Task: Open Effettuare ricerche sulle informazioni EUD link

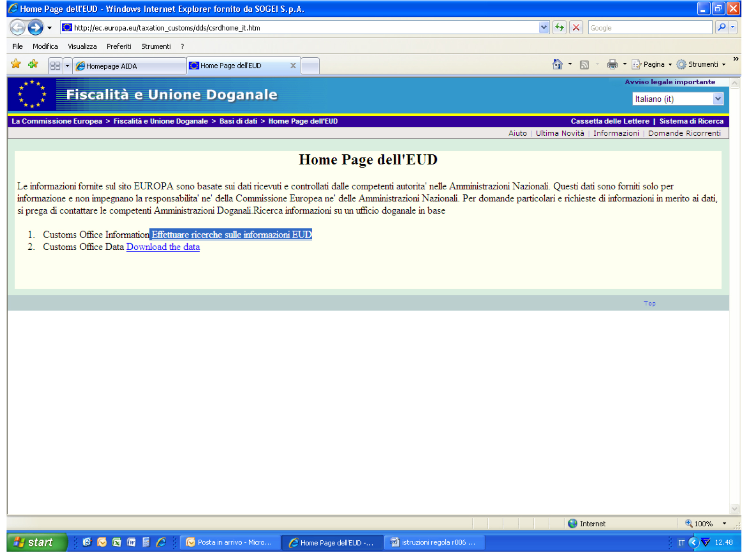Action: 231,235
